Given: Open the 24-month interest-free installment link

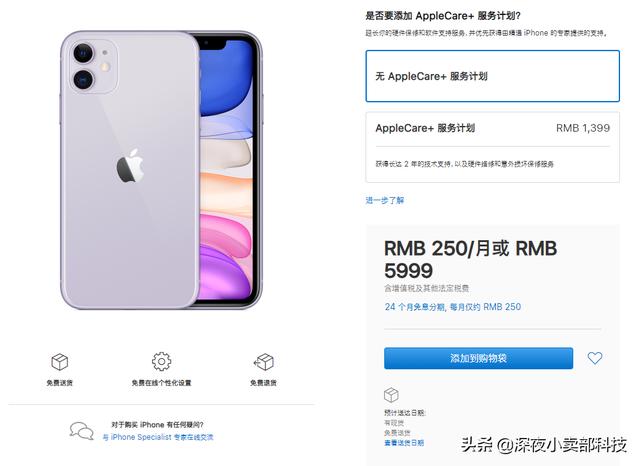Looking at the screenshot, I should click(453, 307).
